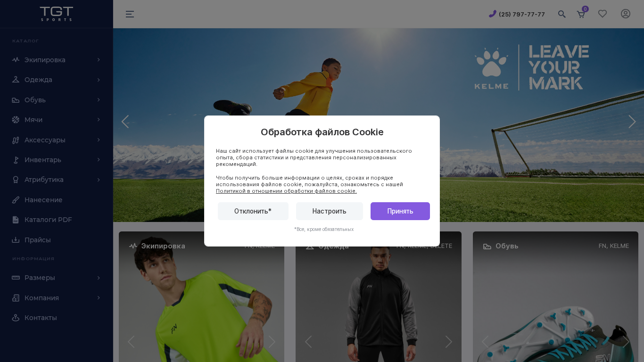The image size is (644, 362).
Task: Expand the Размеры submenu arrow
Action: click(x=99, y=278)
